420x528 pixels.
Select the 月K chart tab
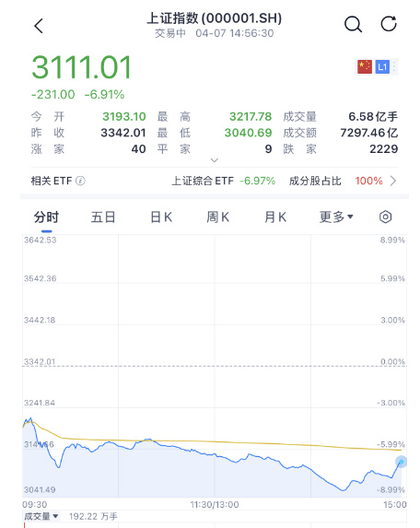[x=275, y=217]
